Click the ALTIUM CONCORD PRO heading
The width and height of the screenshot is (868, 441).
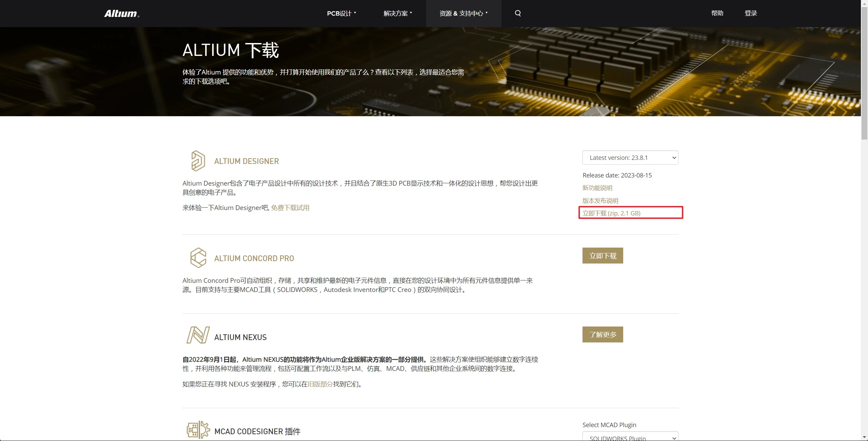click(254, 258)
